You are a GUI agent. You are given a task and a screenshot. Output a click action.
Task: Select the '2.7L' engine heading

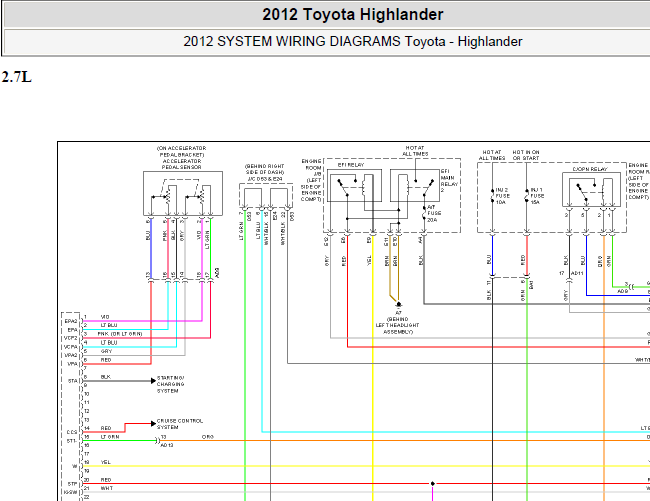pyautogui.click(x=17, y=77)
